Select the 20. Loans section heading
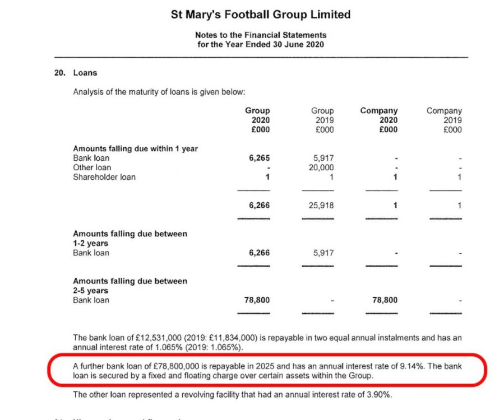This screenshot has width=504, height=420. 76,73
